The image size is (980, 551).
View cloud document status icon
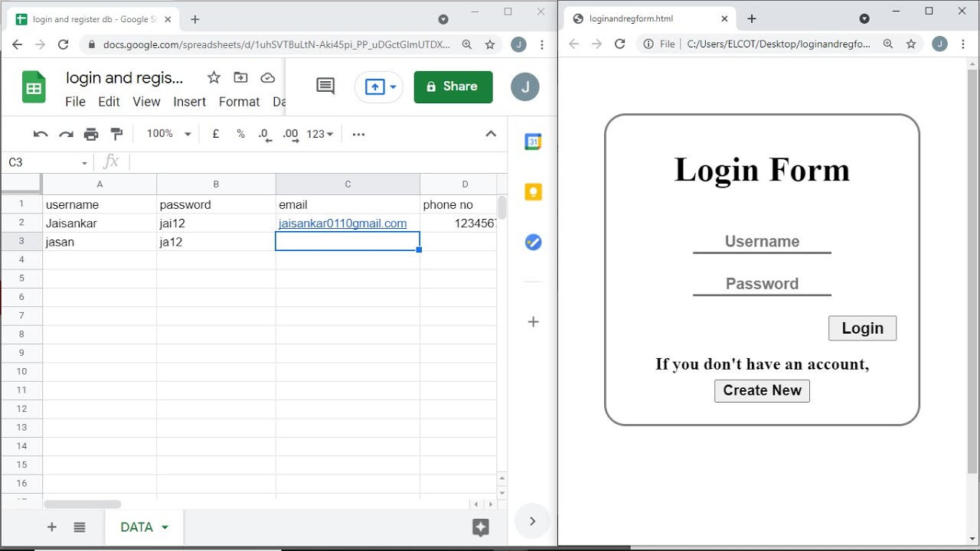(267, 77)
